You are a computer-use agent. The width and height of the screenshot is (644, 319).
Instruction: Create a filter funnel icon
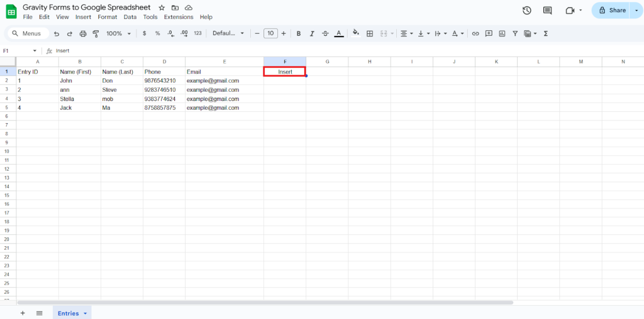coord(515,34)
